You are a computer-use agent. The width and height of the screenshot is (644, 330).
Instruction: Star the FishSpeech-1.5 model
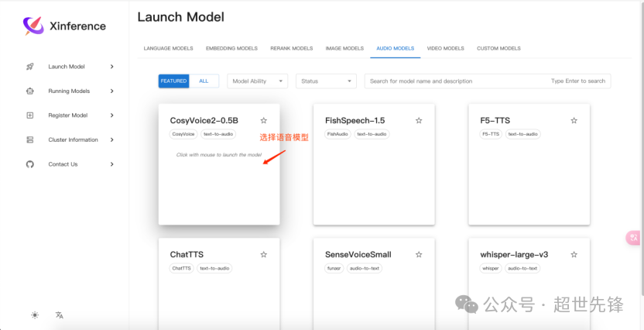pyautogui.click(x=419, y=120)
